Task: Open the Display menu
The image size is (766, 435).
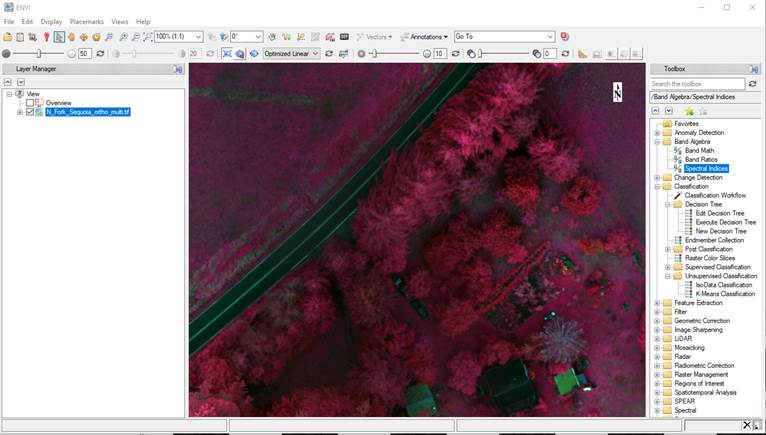Action: [x=51, y=22]
